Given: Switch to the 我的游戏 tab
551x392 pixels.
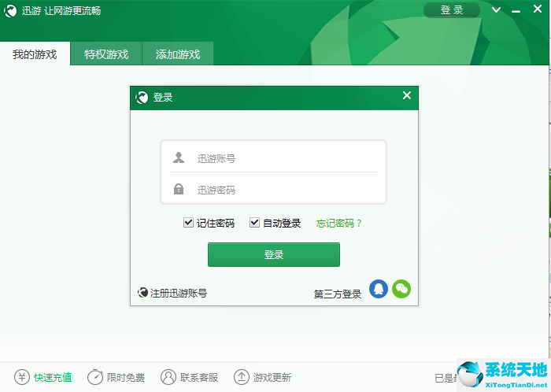Looking at the screenshot, I should pyautogui.click(x=35, y=54).
